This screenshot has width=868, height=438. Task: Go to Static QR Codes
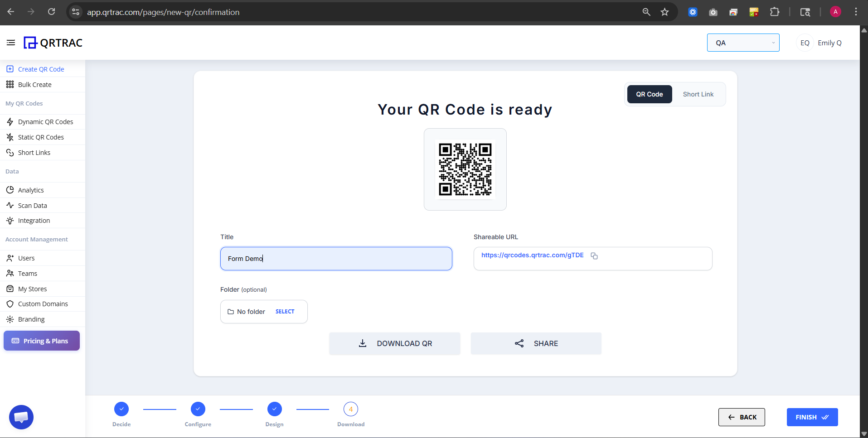click(41, 137)
